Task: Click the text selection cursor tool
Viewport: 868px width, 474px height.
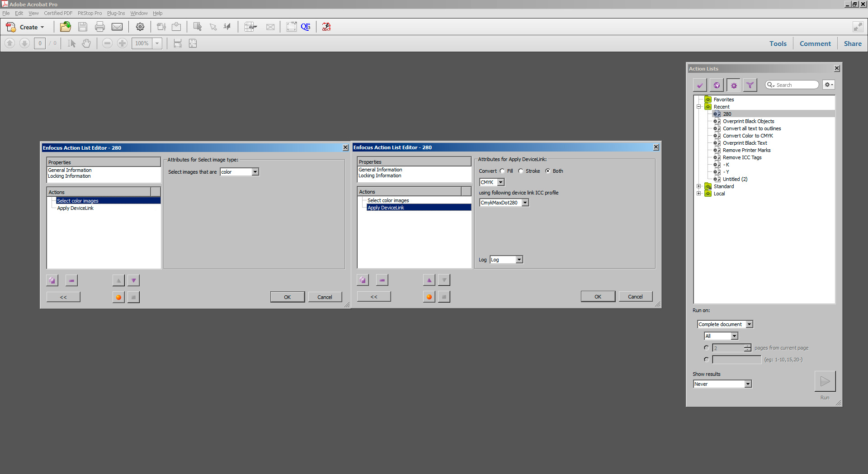Action: 71,43
